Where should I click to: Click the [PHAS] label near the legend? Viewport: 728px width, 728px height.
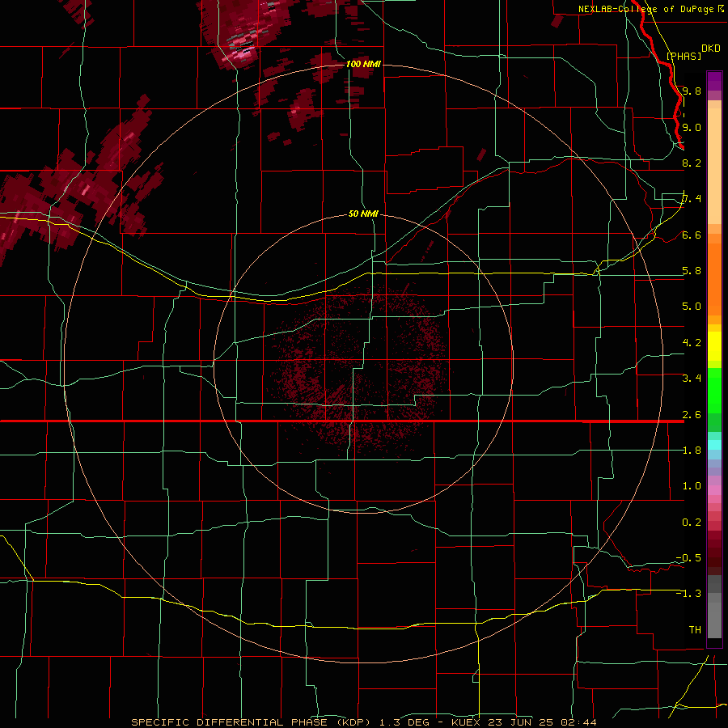[684, 56]
